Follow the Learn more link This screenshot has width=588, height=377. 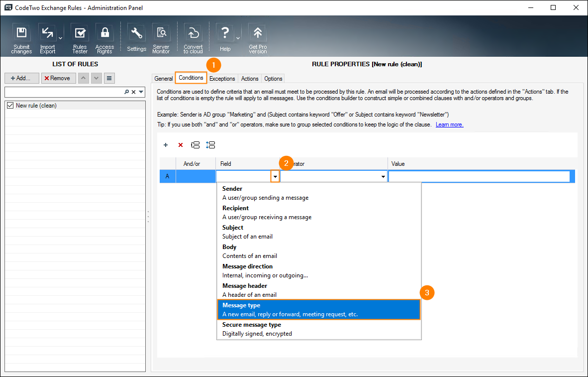click(x=449, y=125)
